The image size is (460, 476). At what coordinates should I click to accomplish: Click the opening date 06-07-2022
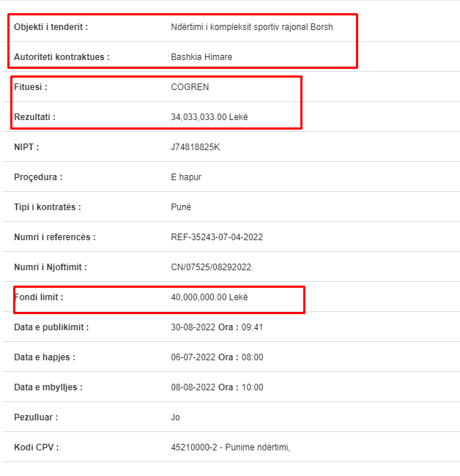[193, 357]
